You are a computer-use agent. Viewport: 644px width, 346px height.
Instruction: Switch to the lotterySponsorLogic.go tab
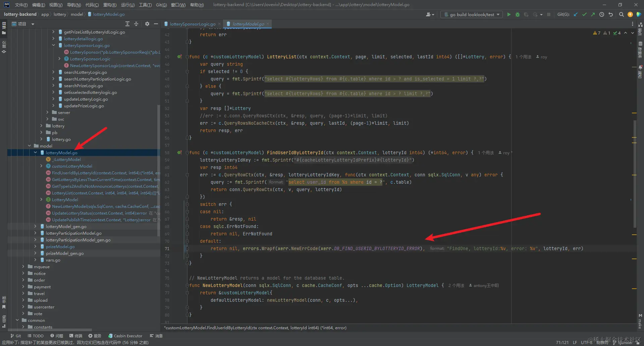(x=193, y=24)
